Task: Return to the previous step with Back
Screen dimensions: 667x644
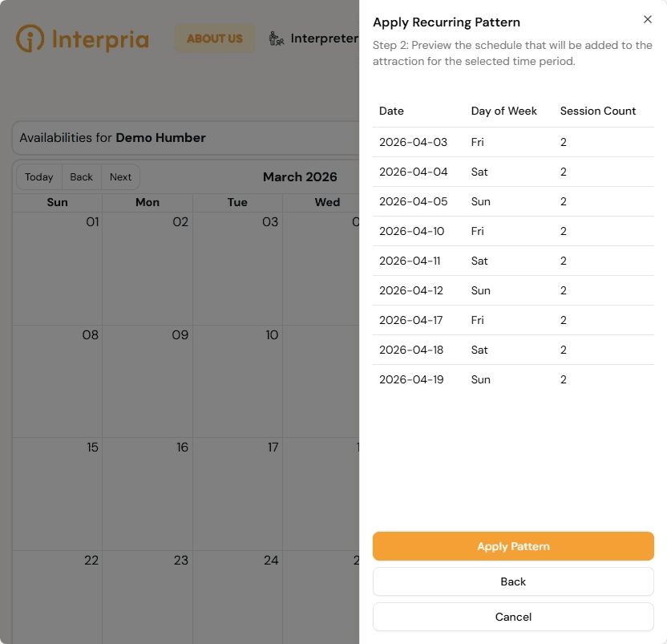Action: point(513,581)
